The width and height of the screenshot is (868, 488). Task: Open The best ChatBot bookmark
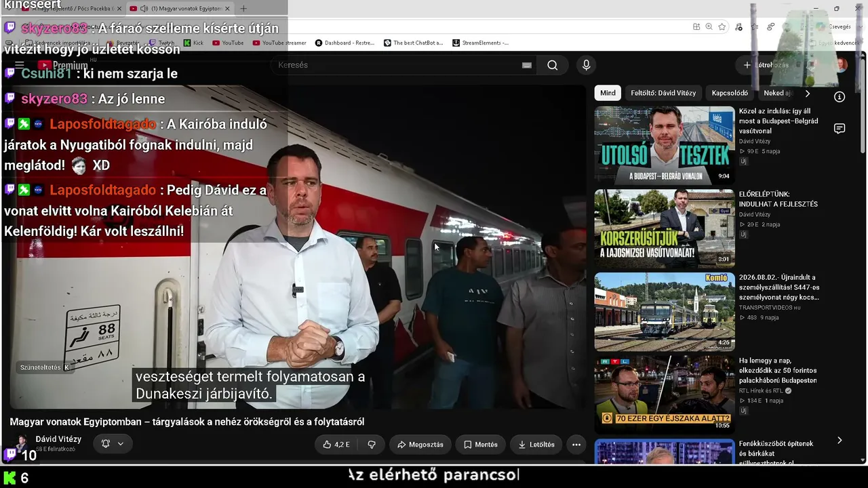tap(413, 43)
